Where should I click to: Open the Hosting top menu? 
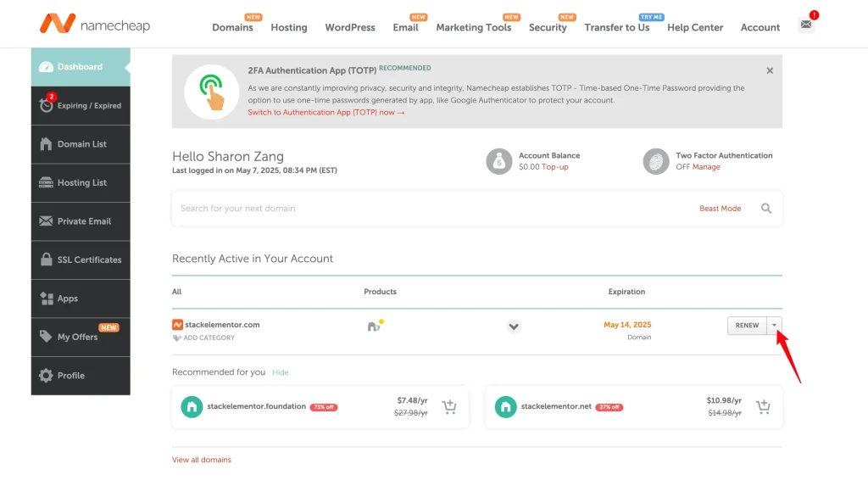(x=289, y=27)
